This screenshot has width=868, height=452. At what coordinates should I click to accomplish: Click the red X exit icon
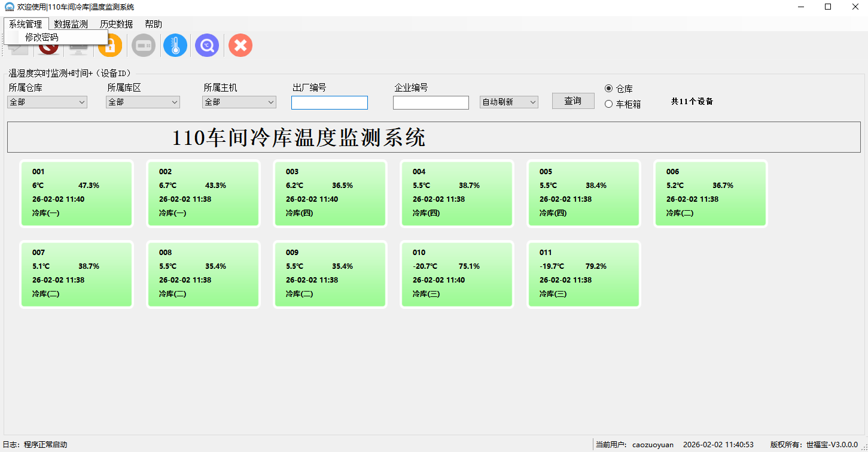[x=240, y=45]
